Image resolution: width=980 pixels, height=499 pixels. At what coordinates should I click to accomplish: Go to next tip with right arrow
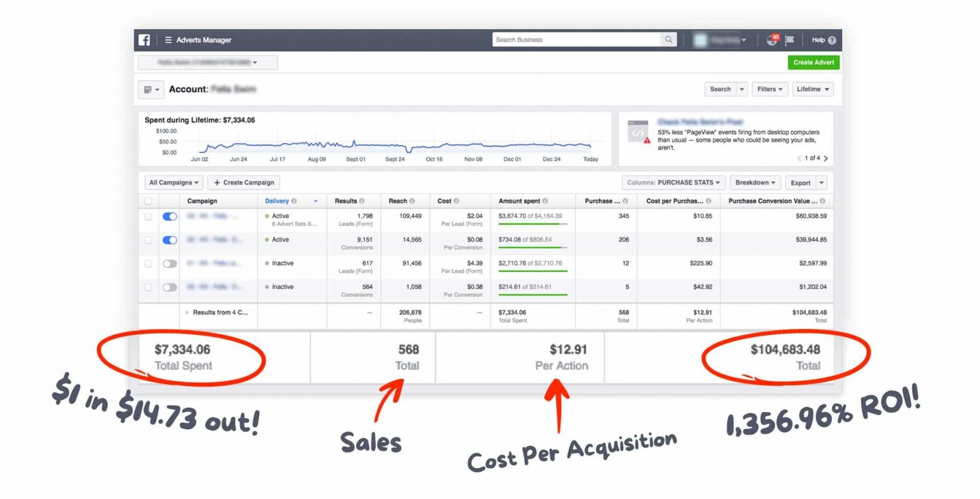(x=826, y=158)
